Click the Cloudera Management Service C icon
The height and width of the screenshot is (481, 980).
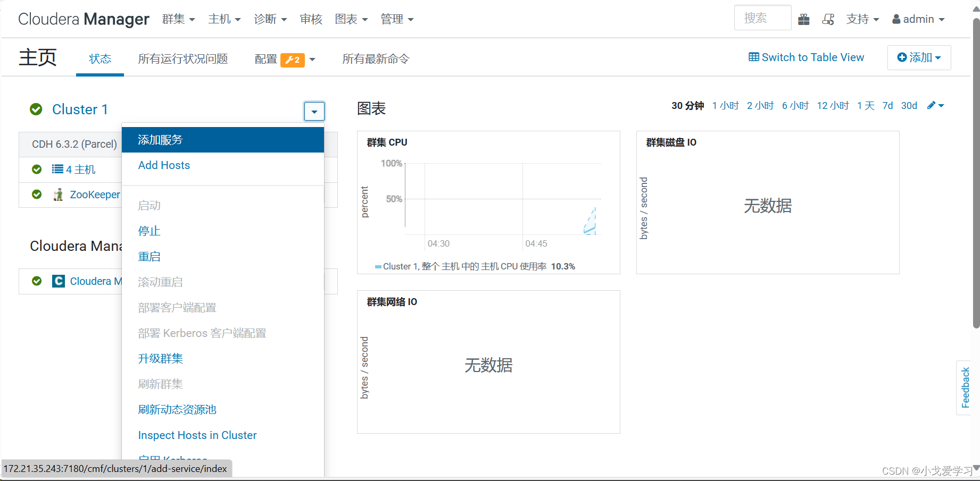click(x=59, y=281)
